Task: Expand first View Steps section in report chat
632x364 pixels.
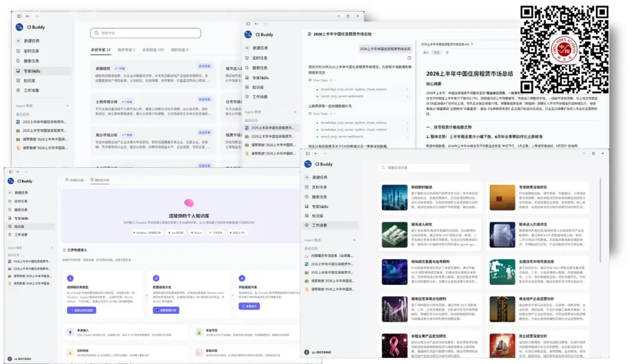Action: coord(322,80)
